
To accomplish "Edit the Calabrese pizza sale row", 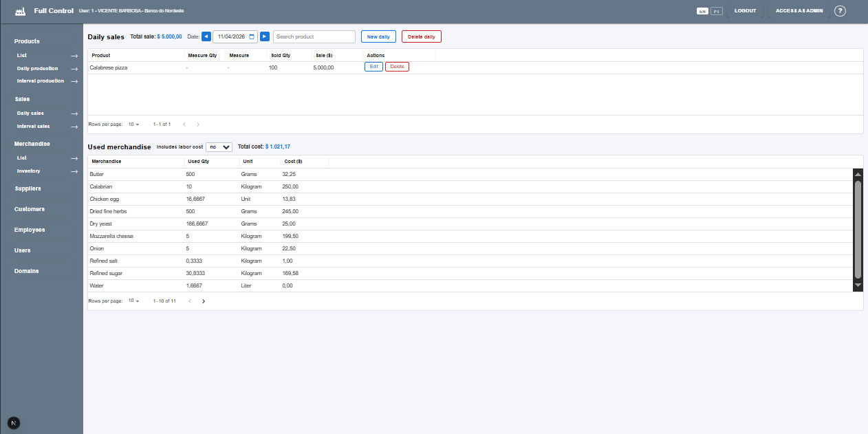I will click(373, 67).
